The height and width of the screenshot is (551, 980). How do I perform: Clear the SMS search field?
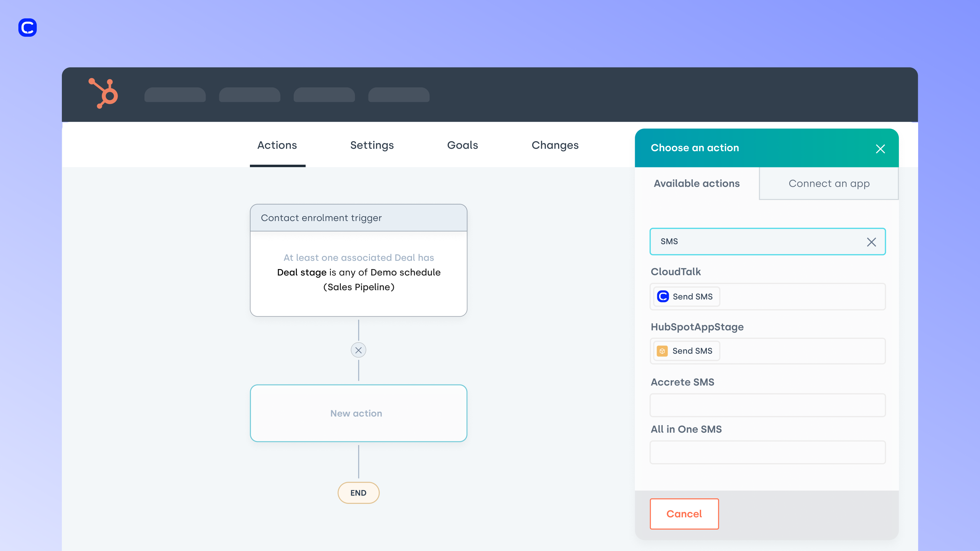pyautogui.click(x=871, y=242)
